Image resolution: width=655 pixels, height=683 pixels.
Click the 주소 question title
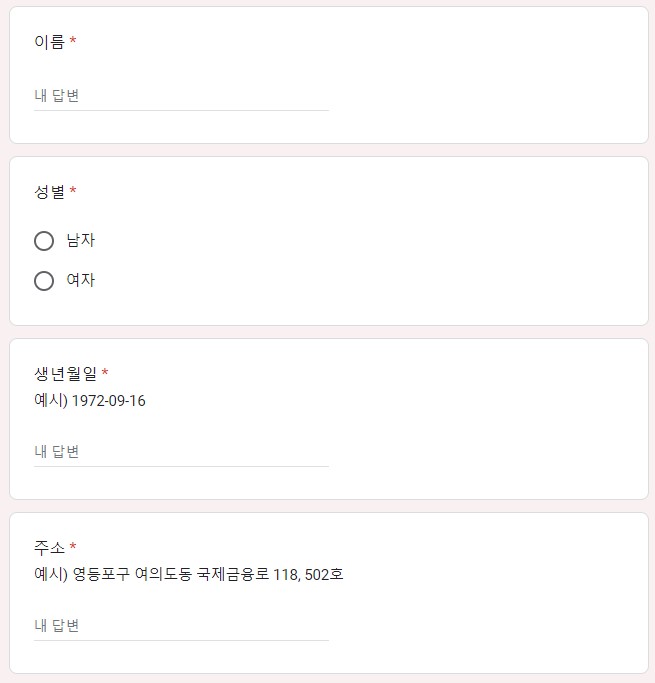(x=49, y=547)
